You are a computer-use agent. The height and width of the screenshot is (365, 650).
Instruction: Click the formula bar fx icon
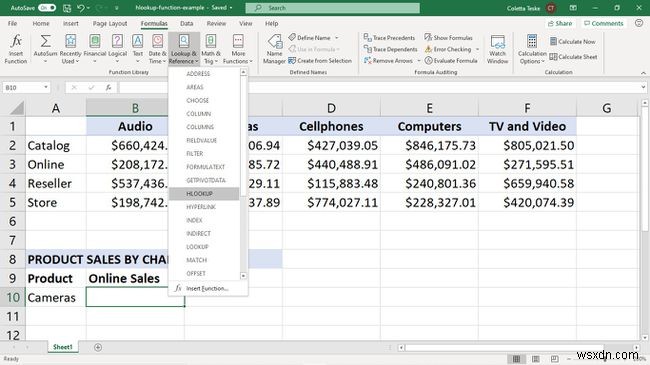tap(108, 88)
